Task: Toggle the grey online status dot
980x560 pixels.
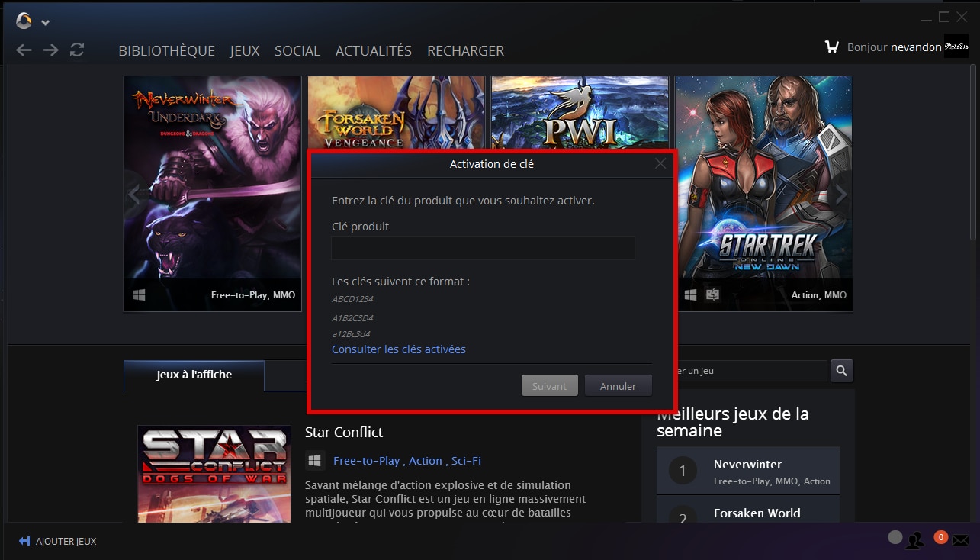Action: click(895, 538)
